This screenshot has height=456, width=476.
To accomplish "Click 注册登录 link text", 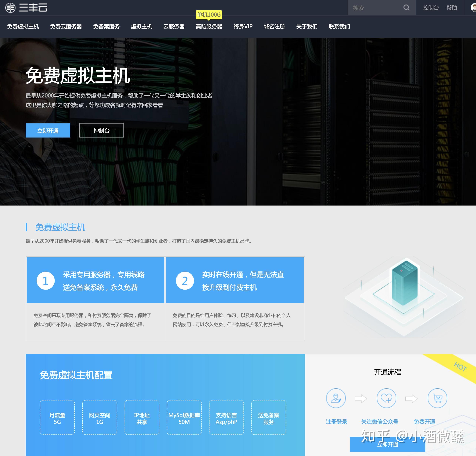I will point(336,422).
